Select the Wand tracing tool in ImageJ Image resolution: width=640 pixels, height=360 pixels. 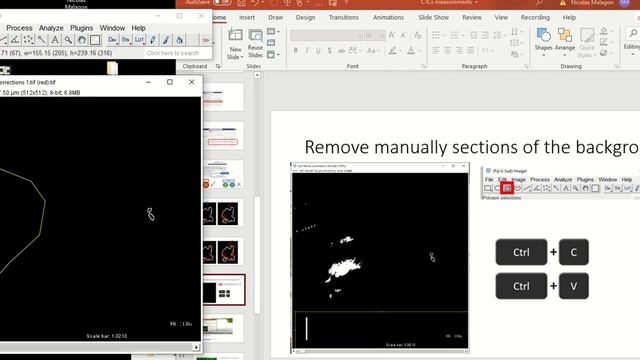click(42, 40)
